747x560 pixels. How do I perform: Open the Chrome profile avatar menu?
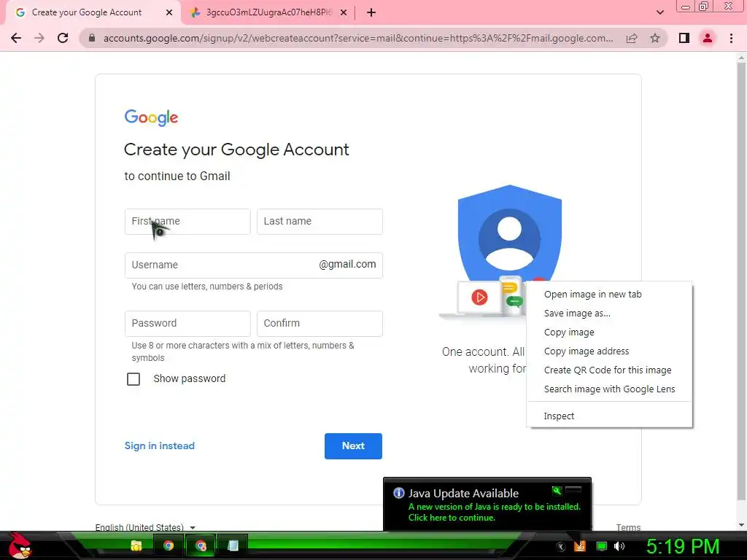[x=708, y=38]
